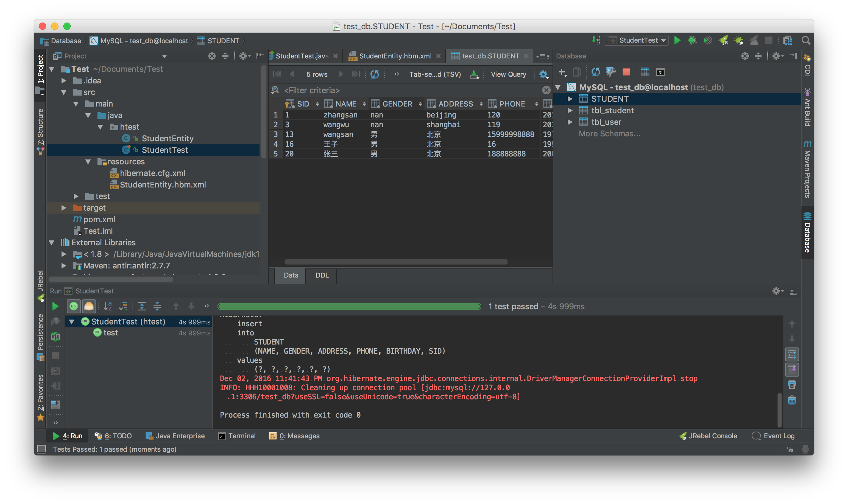Toggle scroll to end of console

792,369
